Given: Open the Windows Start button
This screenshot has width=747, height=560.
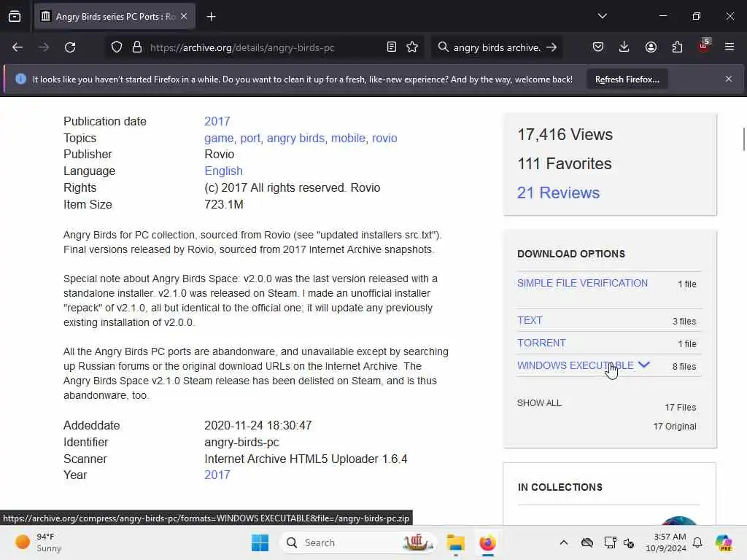Looking at the screenshot, I should tap(260, 542).
